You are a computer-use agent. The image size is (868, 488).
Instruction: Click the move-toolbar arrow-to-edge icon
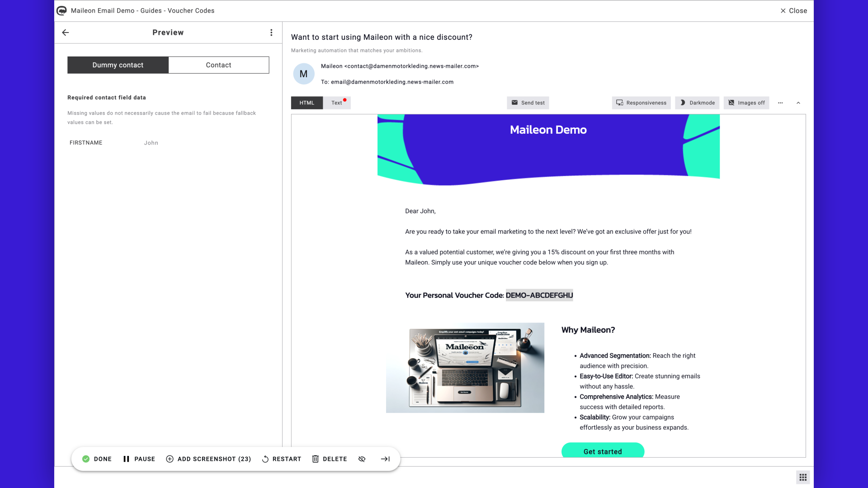385,459
